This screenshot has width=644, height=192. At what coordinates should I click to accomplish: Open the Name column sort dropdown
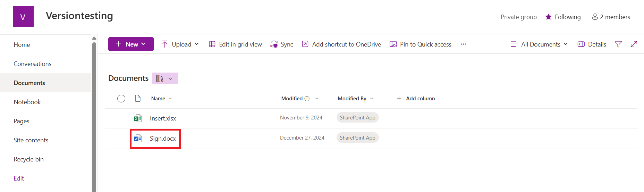[x=170, y=99]
